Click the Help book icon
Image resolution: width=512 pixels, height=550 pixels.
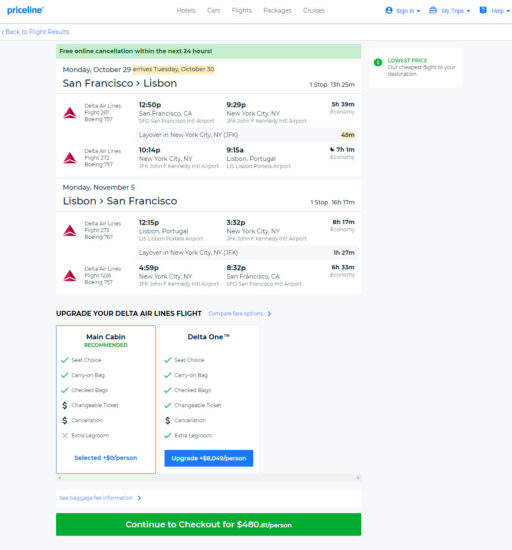point(483,11)
